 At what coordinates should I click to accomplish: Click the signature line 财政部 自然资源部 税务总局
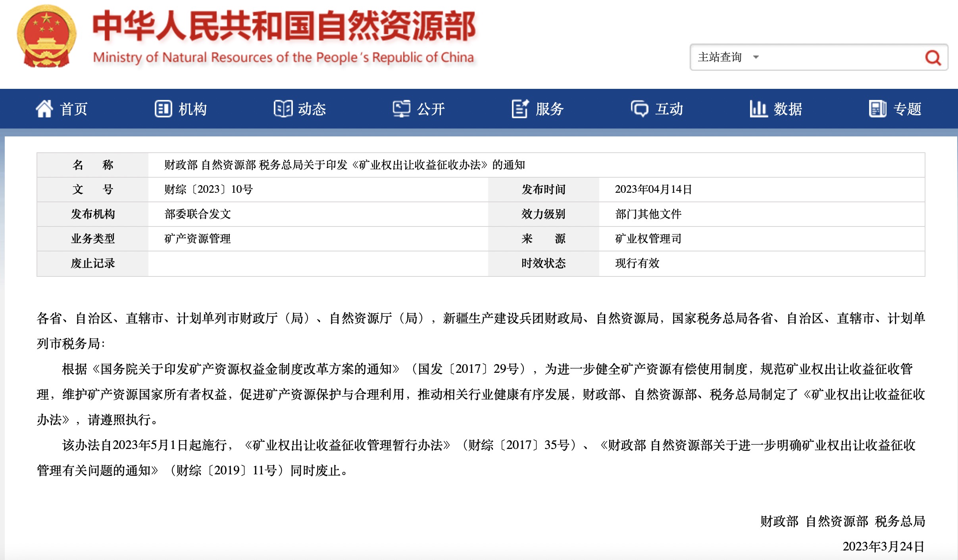[843, 521]
